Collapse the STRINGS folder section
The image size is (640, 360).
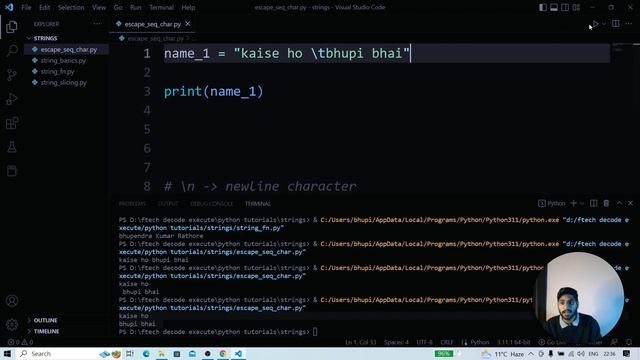[45, 38]
